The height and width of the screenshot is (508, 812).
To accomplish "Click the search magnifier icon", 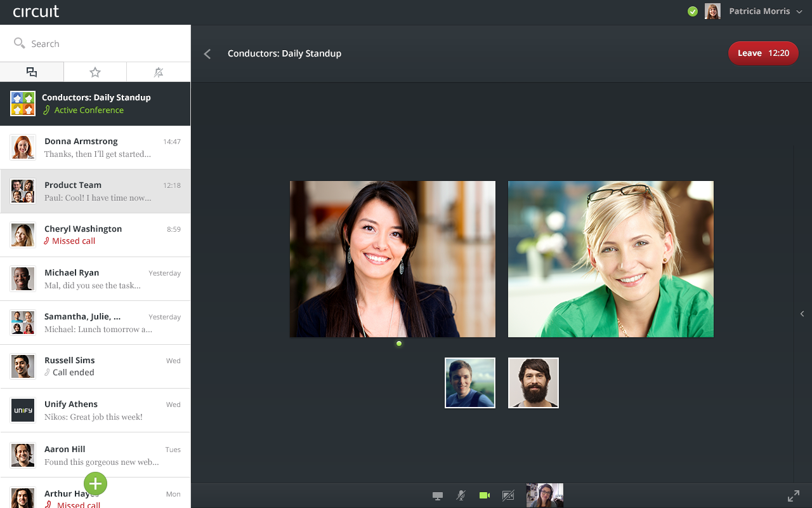I will (x=20, y=43).
